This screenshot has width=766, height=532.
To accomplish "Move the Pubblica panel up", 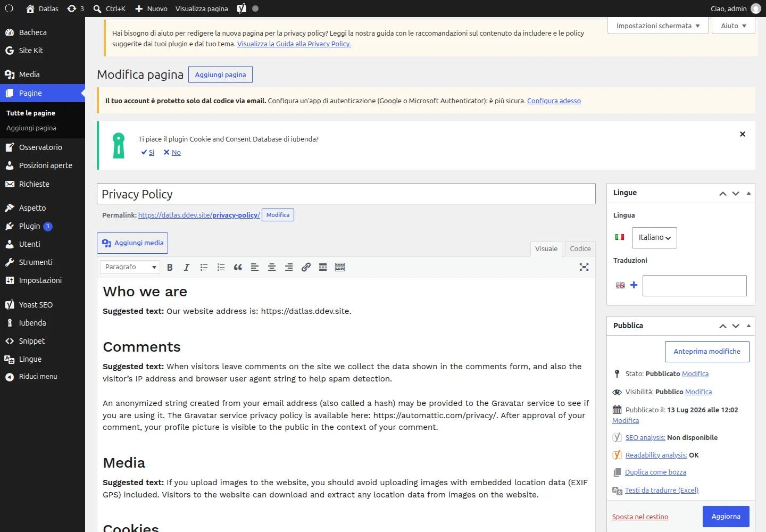I will coord(723,326).
